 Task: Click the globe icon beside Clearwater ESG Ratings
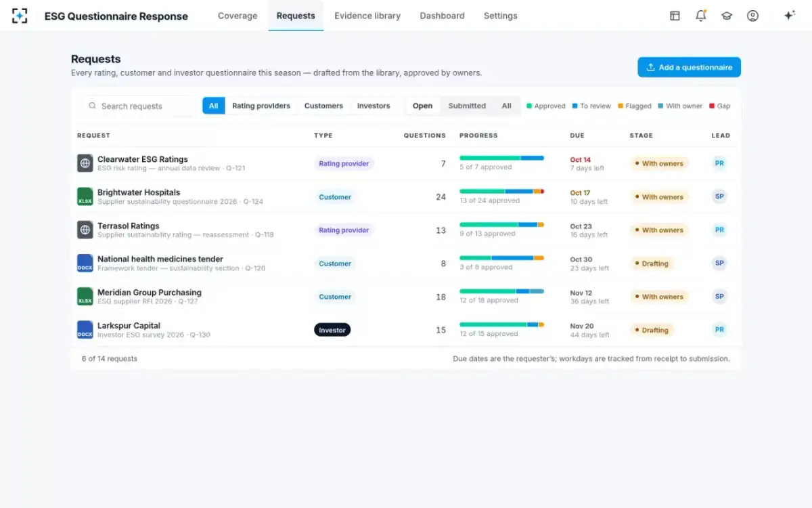pyautogui.click(x=85, y=163)
